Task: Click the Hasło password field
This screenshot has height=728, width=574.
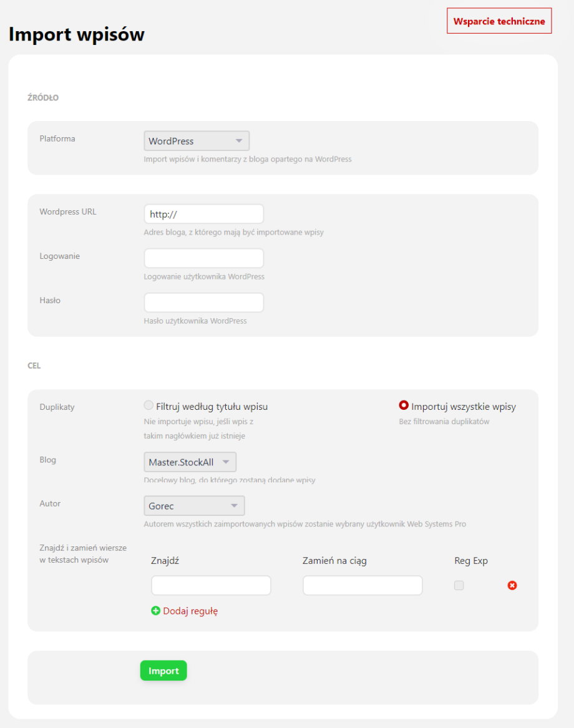Action: tap(203, 303)
